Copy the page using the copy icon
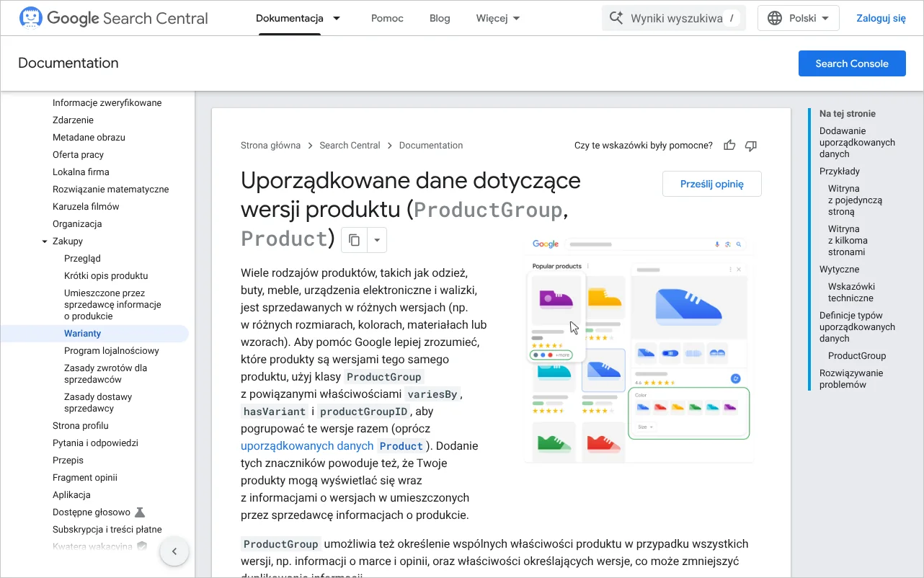Image resolution: width=924 pixels, height=578 pixels. tap(354, 240)
